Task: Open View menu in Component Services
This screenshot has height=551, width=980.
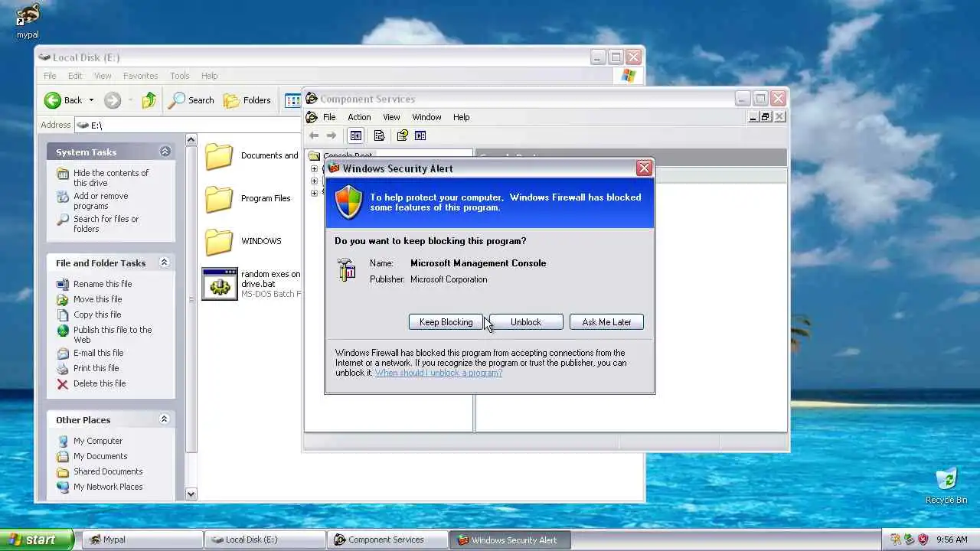Action: pos(391,117)
